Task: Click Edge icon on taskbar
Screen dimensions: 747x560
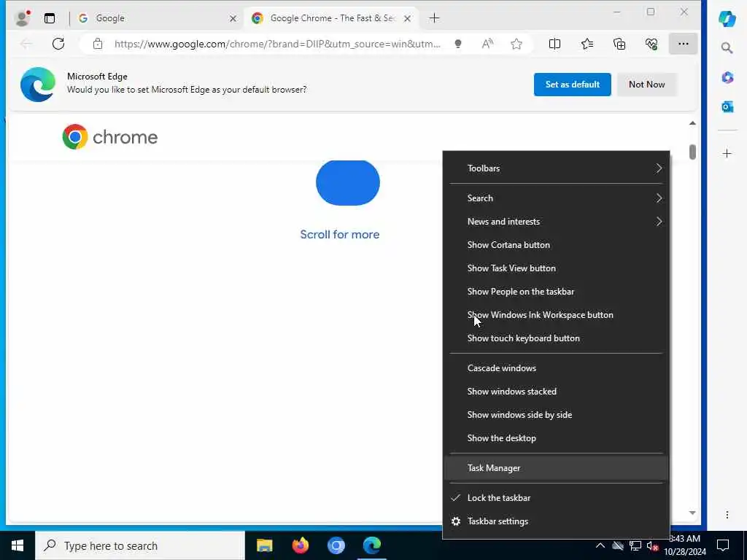Action: tap(371, 545)
